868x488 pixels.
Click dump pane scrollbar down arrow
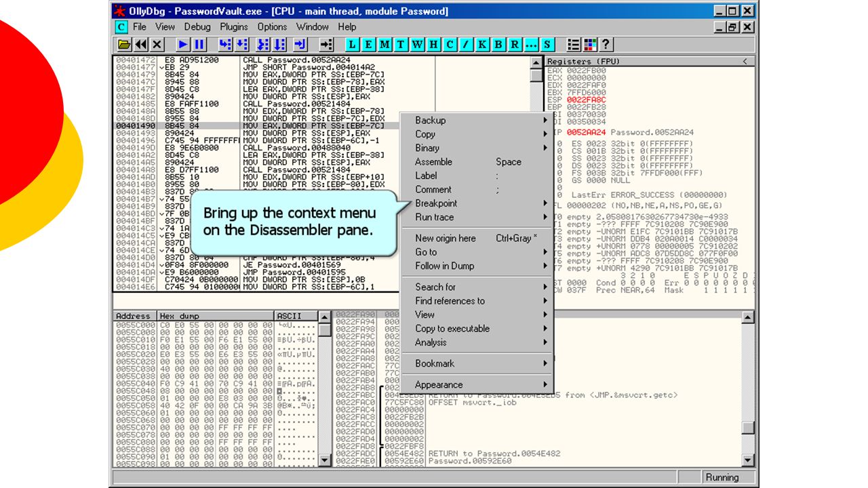(325, 460)
